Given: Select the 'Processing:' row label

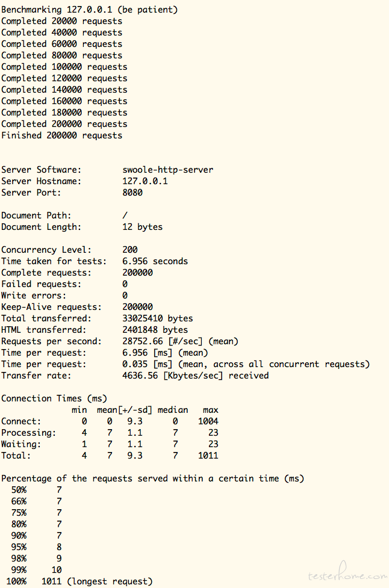Looking at the screenshot, I should click(28, 433).
